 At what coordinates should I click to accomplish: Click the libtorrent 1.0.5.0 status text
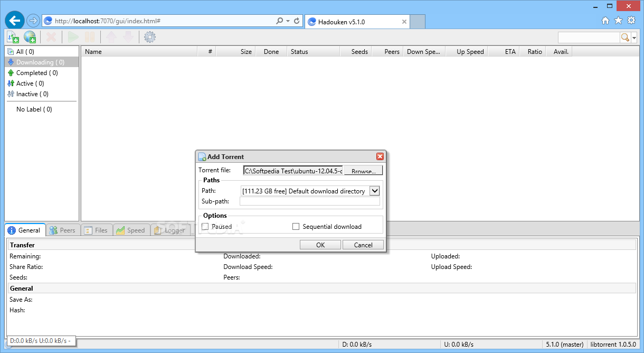point(614,345)
